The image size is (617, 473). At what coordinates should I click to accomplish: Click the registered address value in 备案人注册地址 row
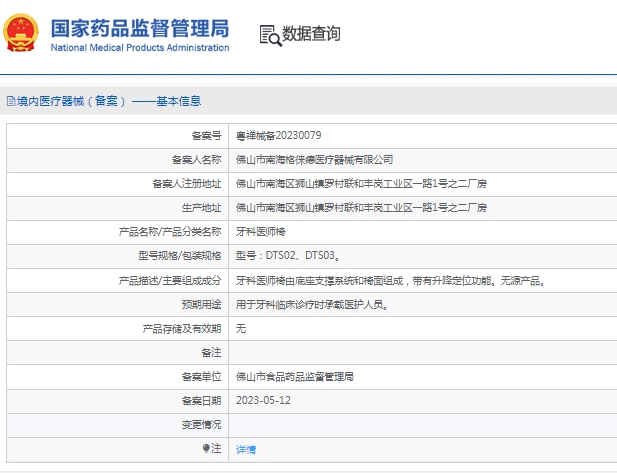[x=361, y=184]
